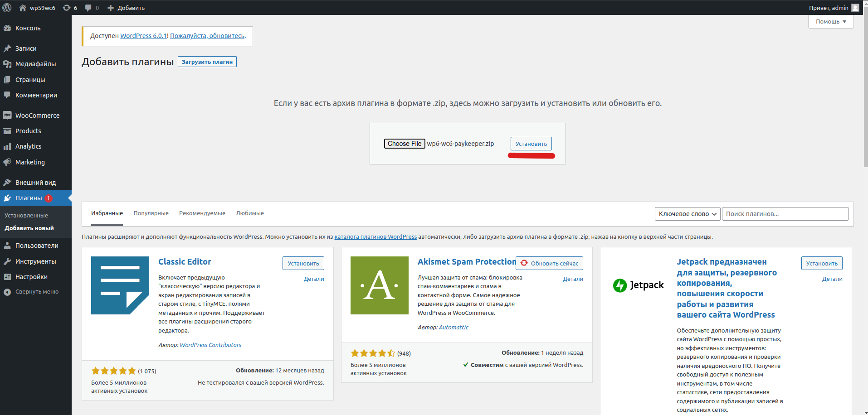Switch to the Рекомендуемые tab
This screenshot has width=868, height=415.
click(x=202, y=213)
